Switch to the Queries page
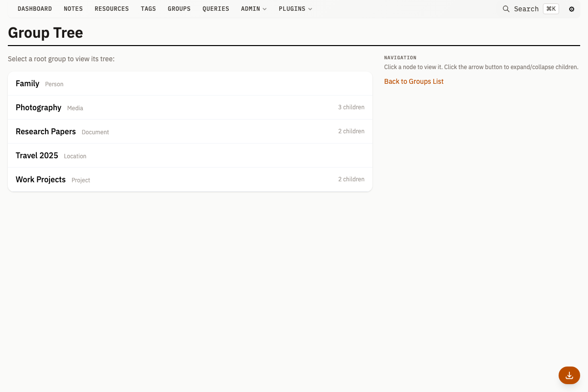Screen dimensions: 588x392 [x=216, y=9]
